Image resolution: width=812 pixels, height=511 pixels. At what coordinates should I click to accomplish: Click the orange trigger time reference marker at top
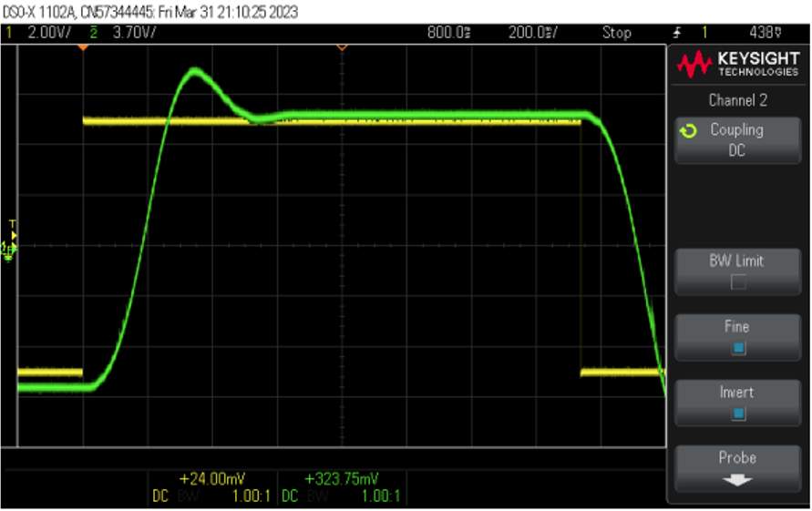tap(83, 46)
